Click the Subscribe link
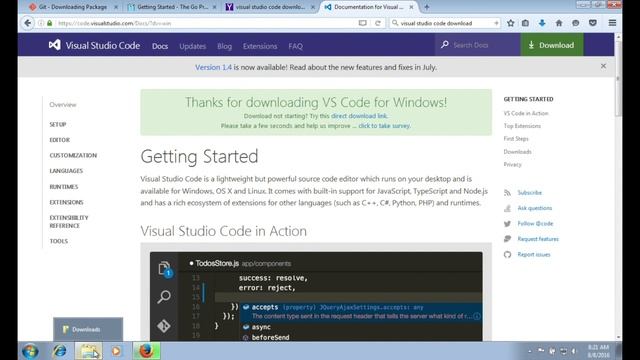 tap(529, 192)
